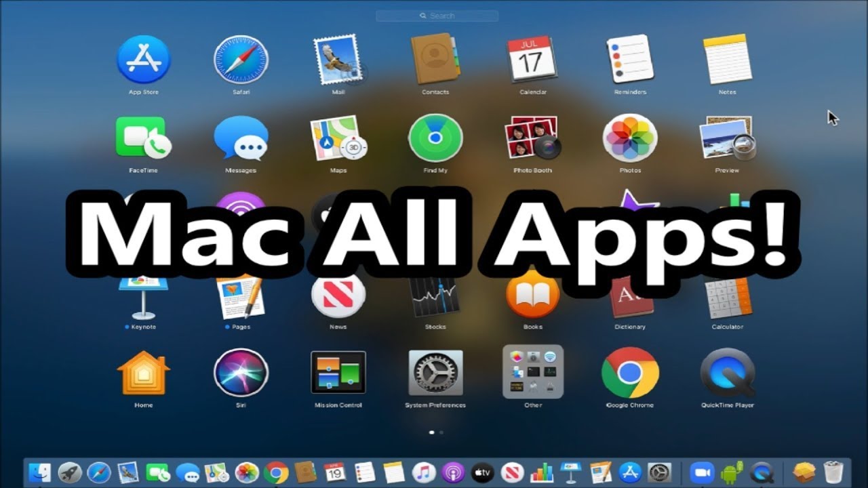Open Maps in the Launchpad grid
Screen dimensions: 868x488
pyautogui.click(x=338, y=138)
